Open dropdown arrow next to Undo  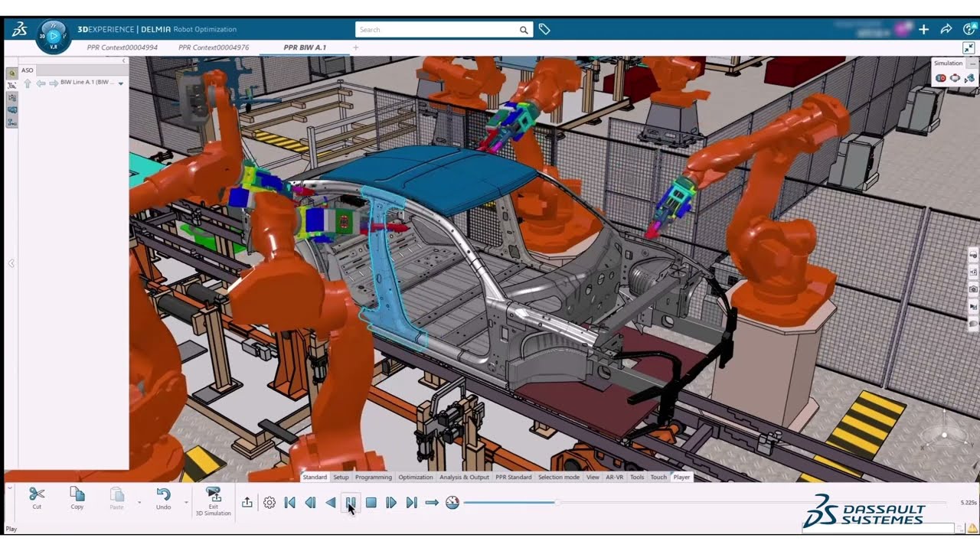[x=186, y=503]
